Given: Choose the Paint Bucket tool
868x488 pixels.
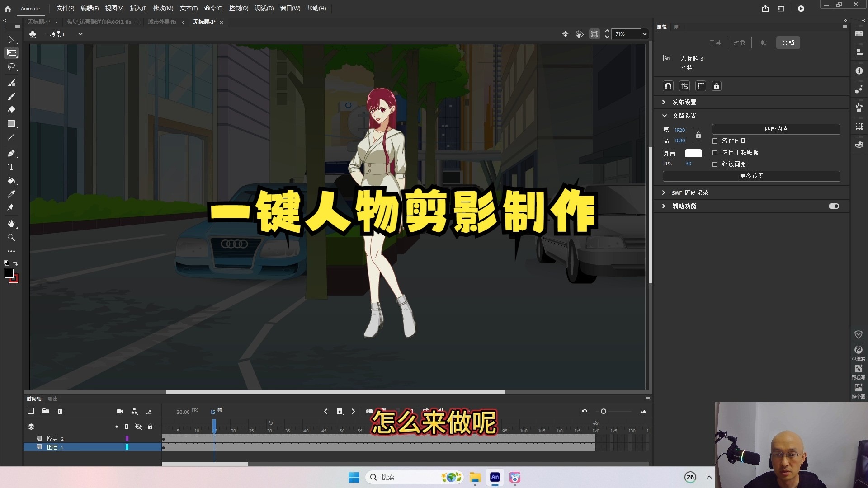Looking at the screenshot, I should (x=11, y=181).
